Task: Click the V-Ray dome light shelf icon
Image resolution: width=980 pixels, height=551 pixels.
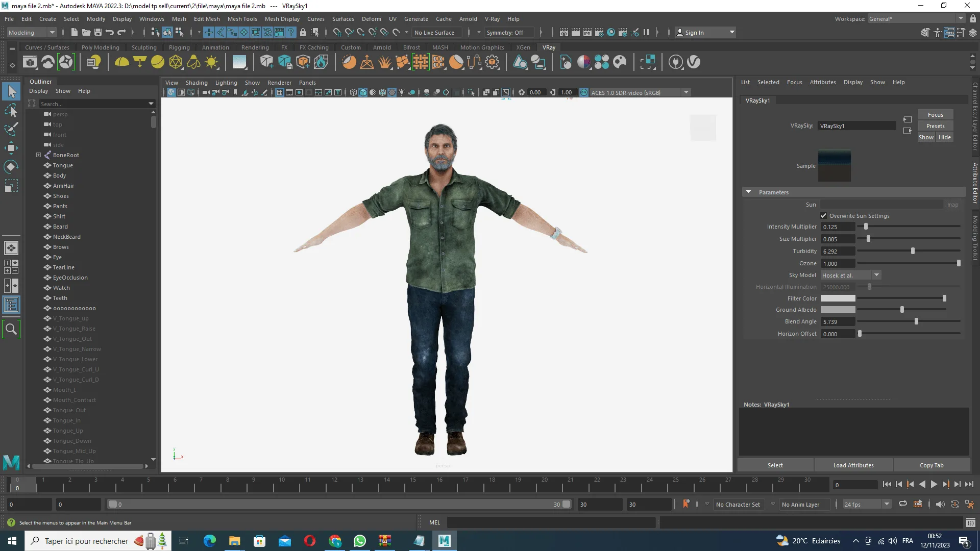Action: pyautogui.click(x=121, y=62)
